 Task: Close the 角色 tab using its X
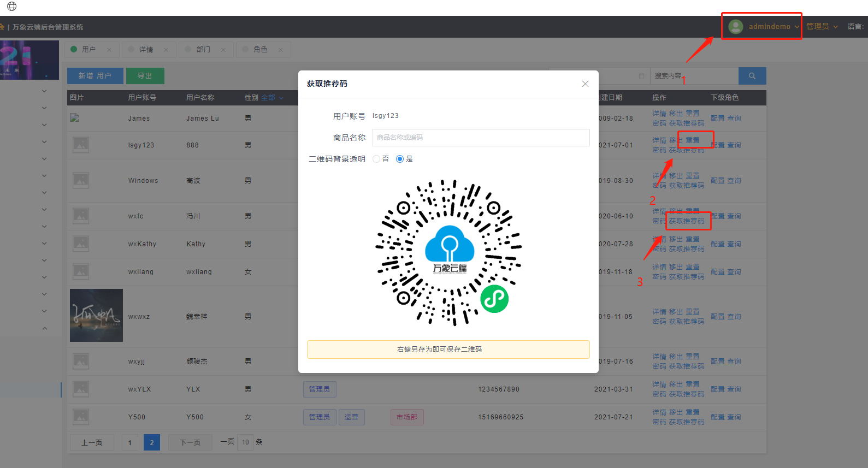(281, 50)
